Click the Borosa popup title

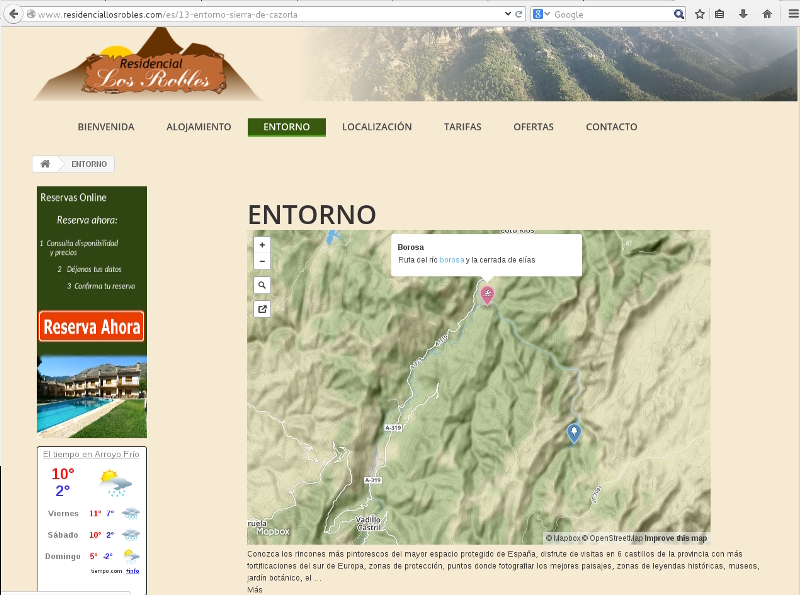(411, 247)
